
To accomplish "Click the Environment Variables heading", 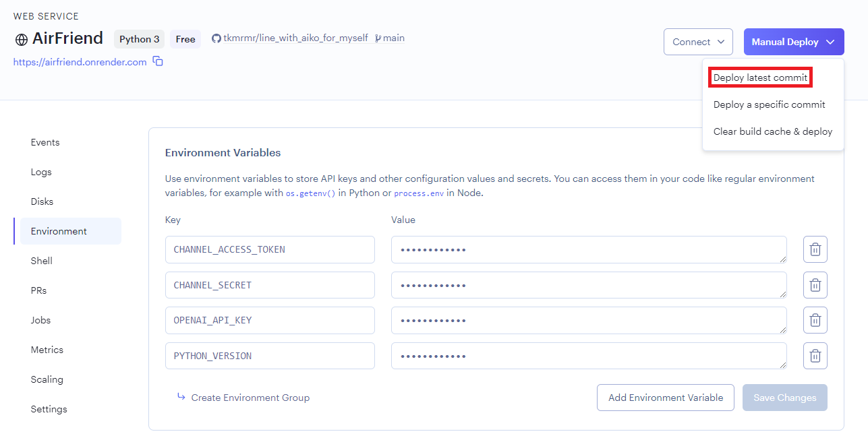I will pos(223,153).
